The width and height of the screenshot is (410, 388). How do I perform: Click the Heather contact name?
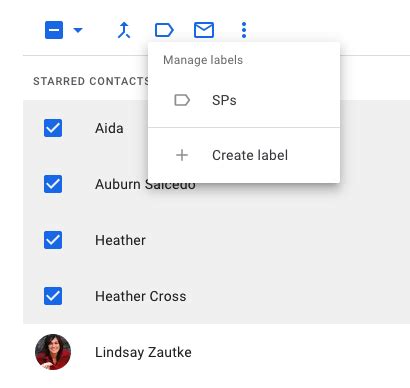click(120, 240)
